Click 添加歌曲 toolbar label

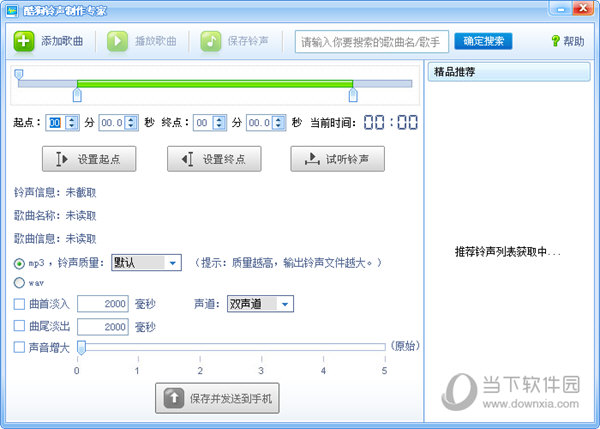tap(62, 41)
